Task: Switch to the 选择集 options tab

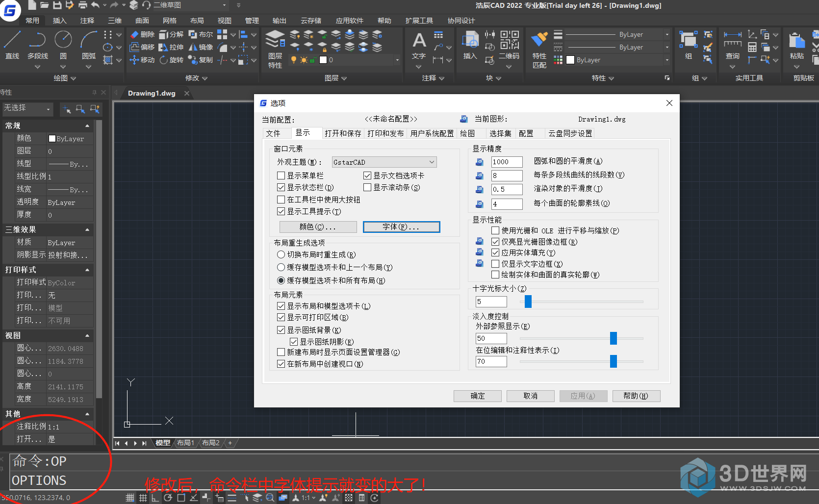Action: coord(500,133)
